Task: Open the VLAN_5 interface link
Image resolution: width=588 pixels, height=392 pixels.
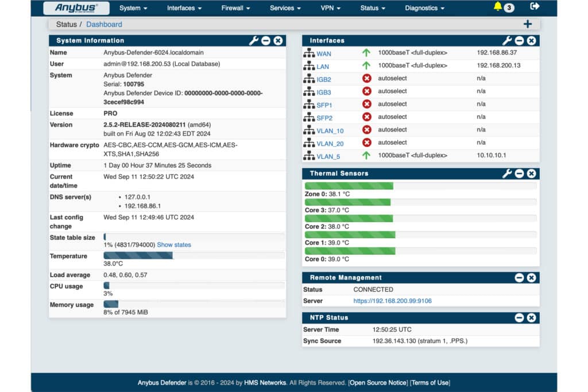Action: (x=328, y=156)
